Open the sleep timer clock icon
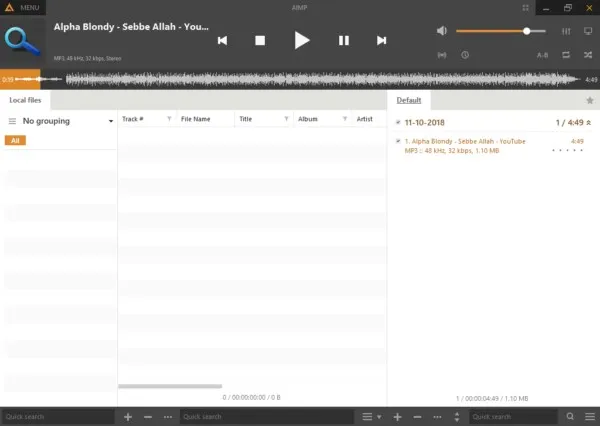Image resolution: width=600 pixels, height=426 pixels. 465,55
